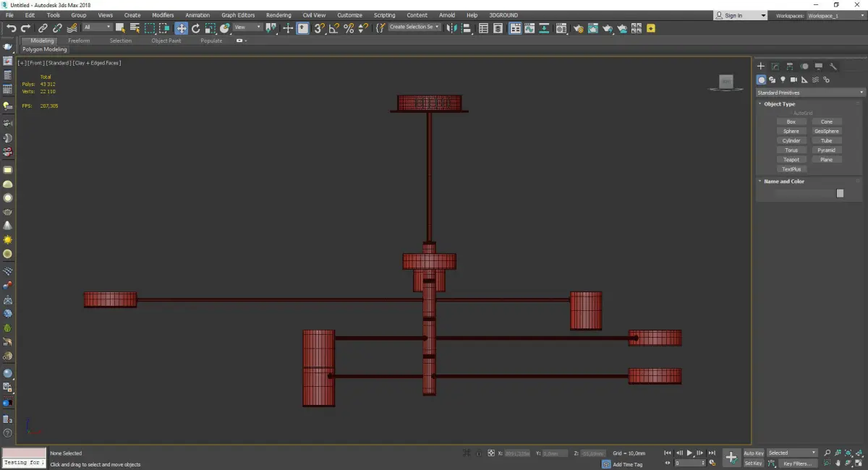Click the object color swatch
The image size is (868, 470).
(x=840, y=193)
